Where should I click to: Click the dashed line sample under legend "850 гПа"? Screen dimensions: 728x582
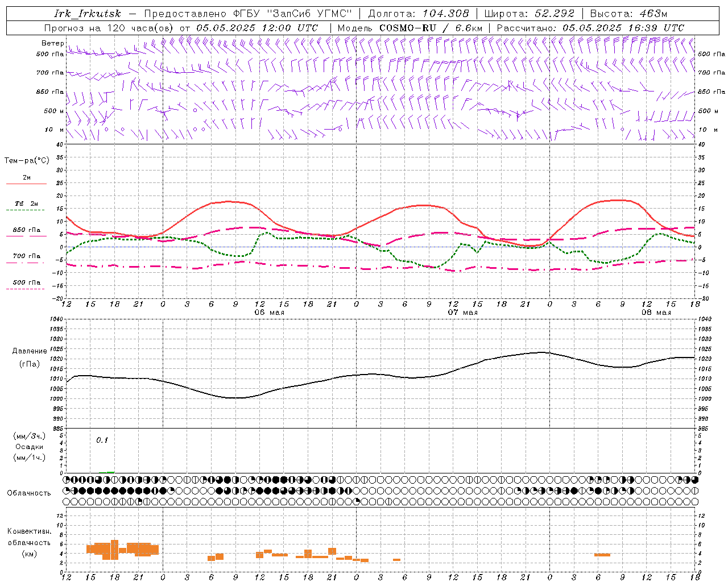[x=26, y=236]
